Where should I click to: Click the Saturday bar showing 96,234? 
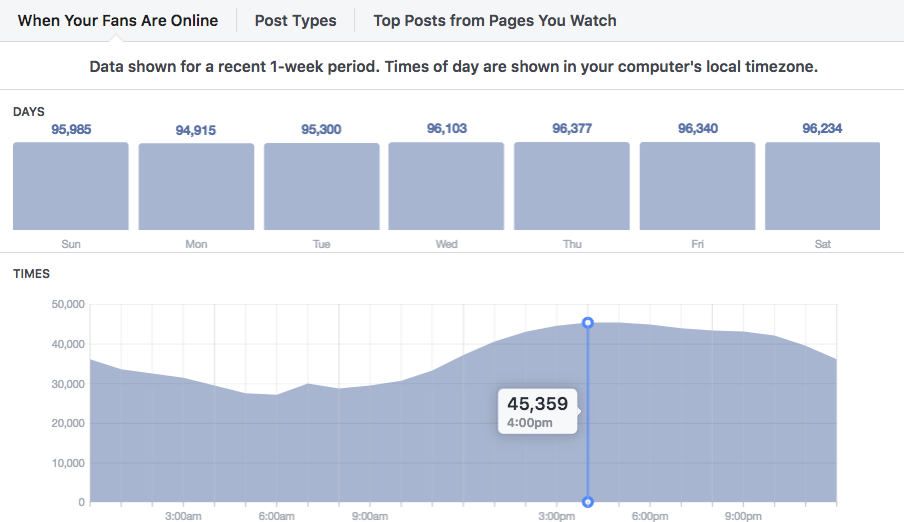[822, 186]
